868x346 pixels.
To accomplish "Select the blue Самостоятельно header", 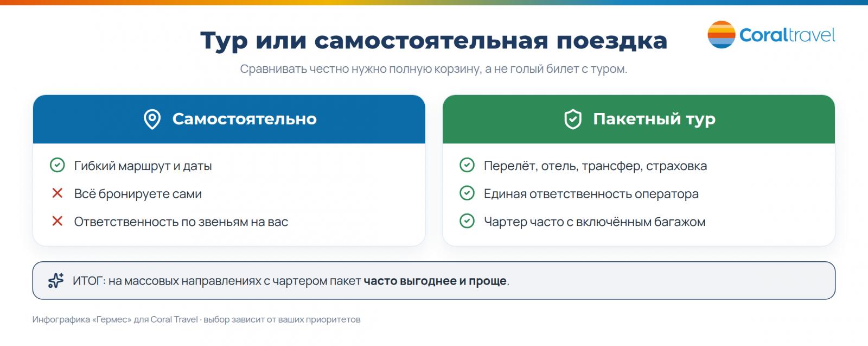I will point(229,119).
